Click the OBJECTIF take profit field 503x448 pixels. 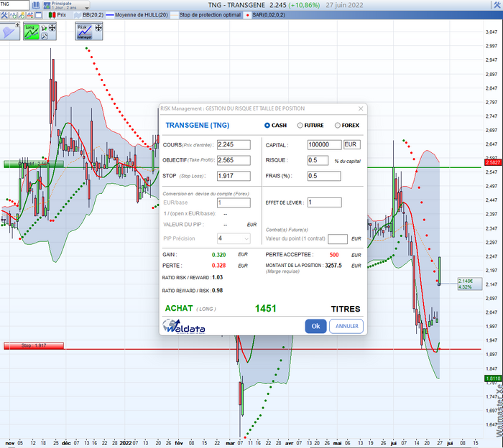point(234,160)
